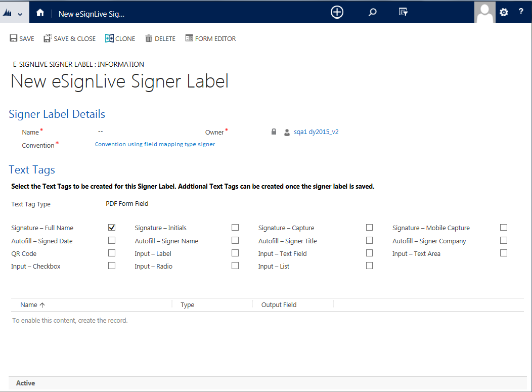Click the Signature – Full Name label
532x392 pixels.
coord(42,228)
